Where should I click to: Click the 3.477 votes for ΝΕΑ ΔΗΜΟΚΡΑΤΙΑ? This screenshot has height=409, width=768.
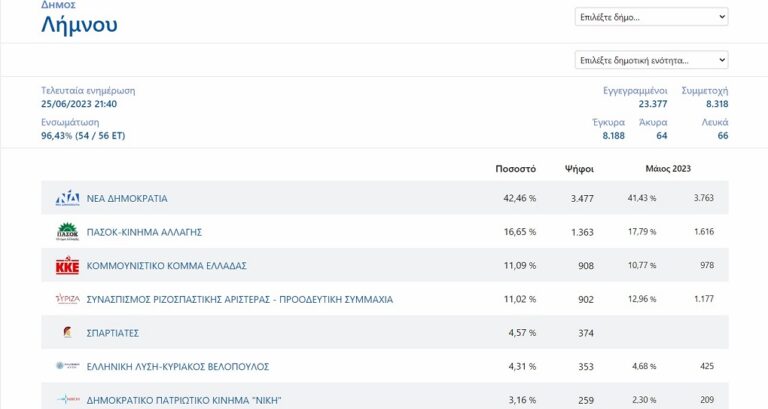click(x=582, y=198)
